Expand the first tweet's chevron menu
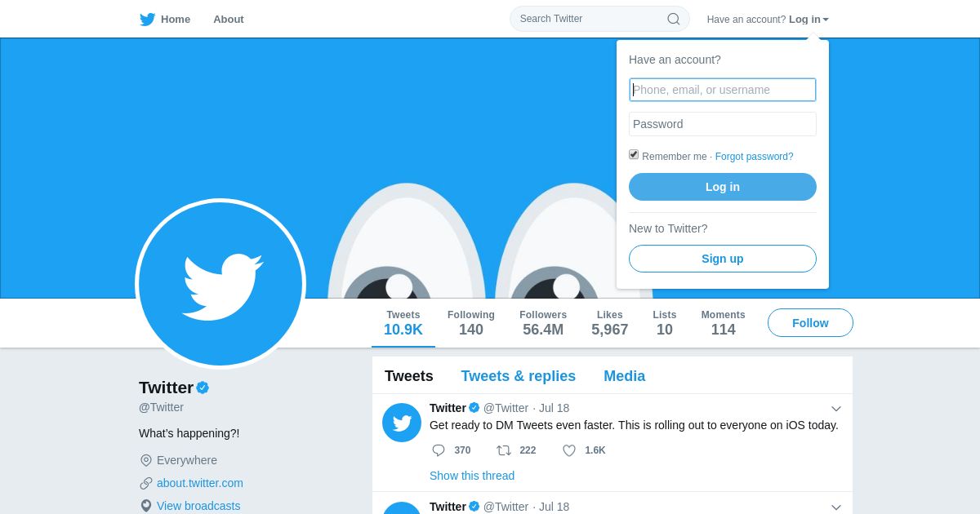980x514 pixels. click(836, 409)
